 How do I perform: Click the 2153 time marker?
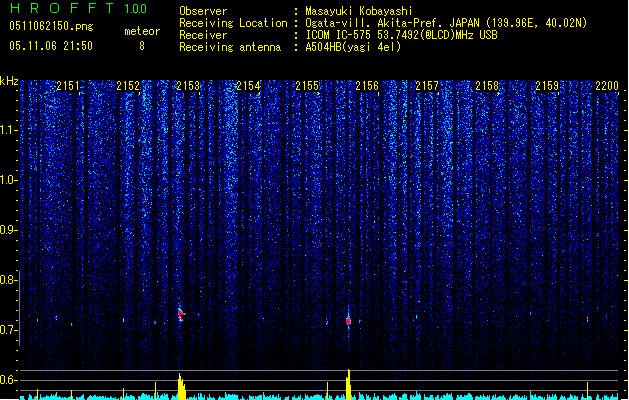coord(188,86)
